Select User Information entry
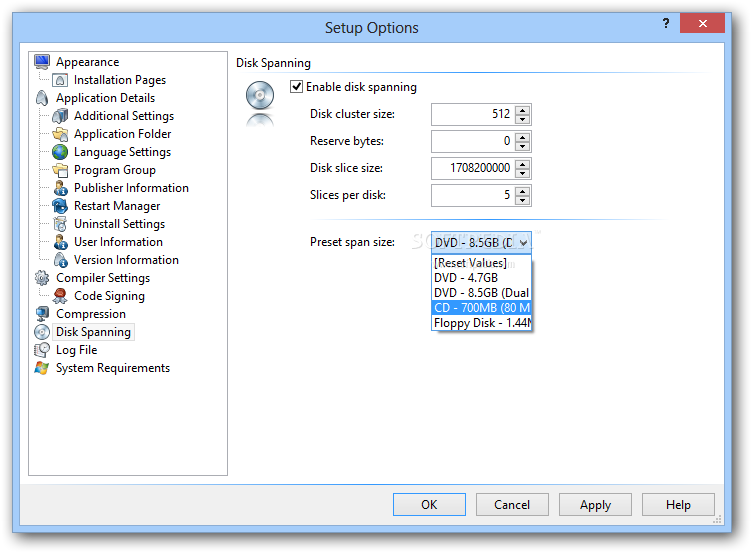 coord(118,242)
